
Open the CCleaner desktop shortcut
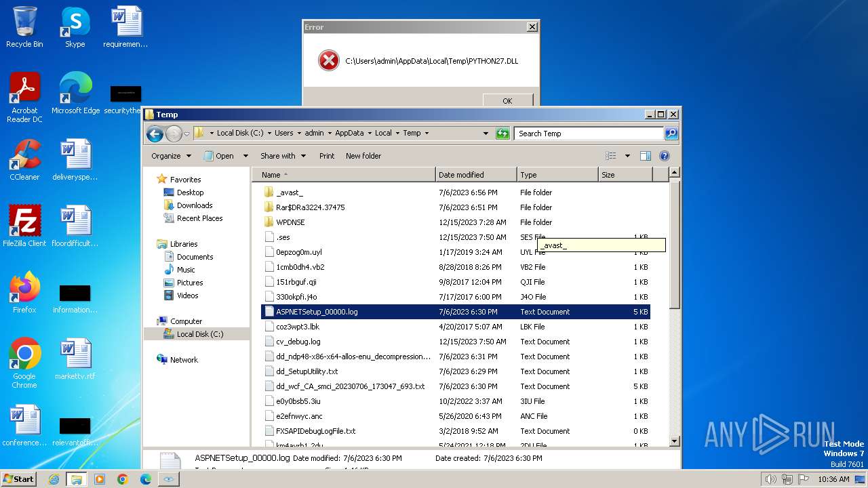coord(24,160)
